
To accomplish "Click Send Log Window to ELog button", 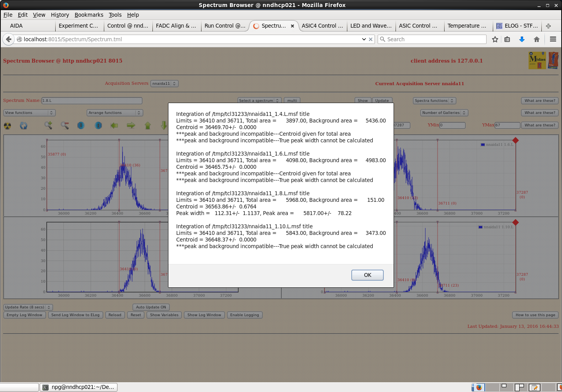I will (x=75, y=315).
